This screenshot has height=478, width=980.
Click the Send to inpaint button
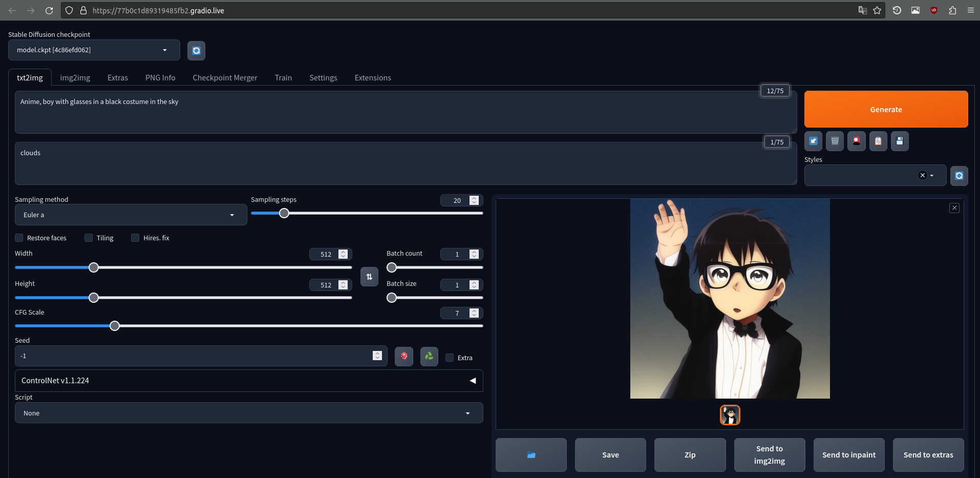coord(848,455)
